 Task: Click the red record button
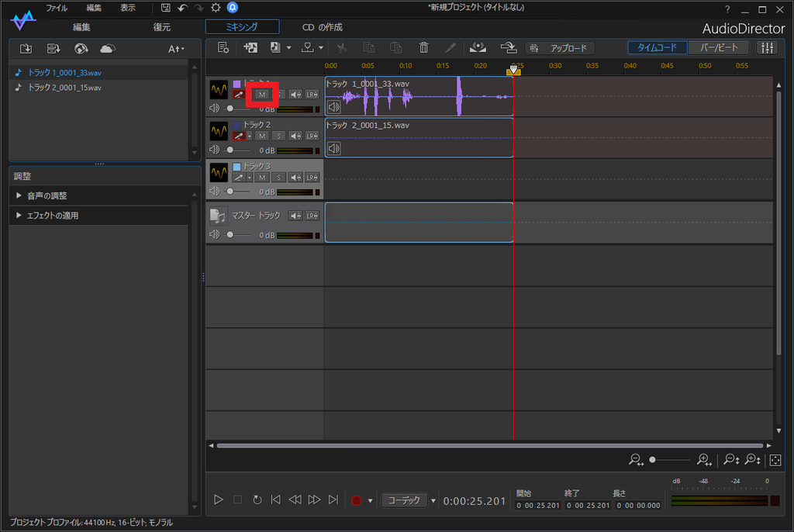coord(357,500)
